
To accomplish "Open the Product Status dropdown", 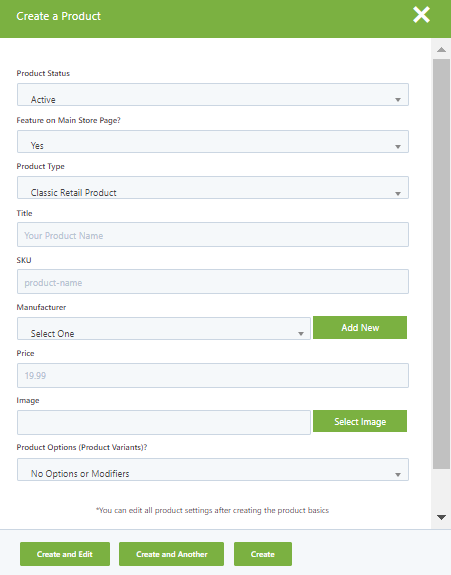I will coord(213,95).
